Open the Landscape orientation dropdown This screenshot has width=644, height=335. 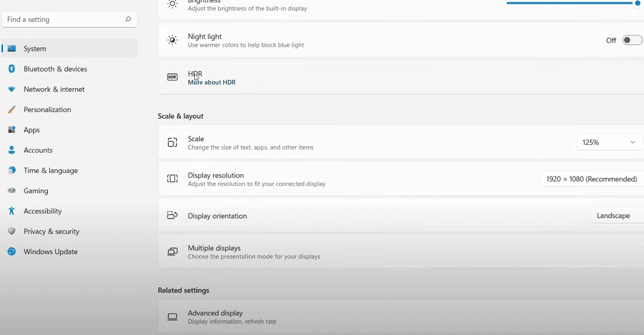[617, 216]
